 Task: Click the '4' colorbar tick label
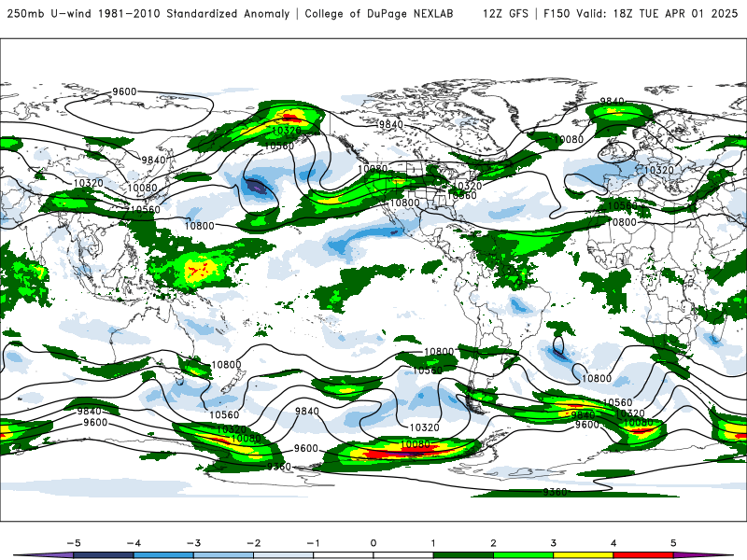(613, 543)
